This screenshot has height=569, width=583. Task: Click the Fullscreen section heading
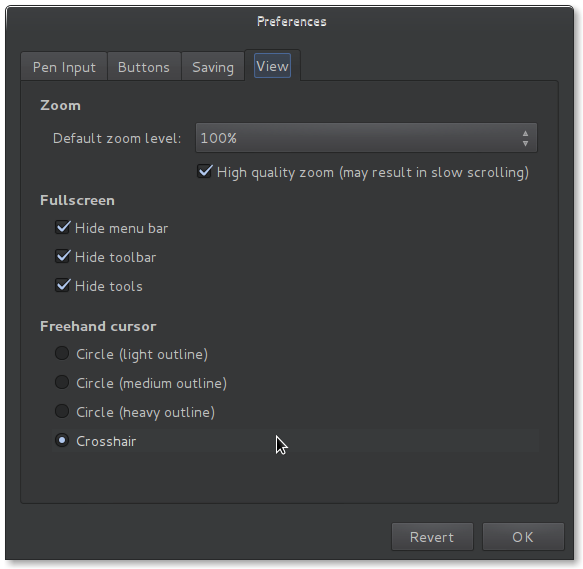click(77, 200)
